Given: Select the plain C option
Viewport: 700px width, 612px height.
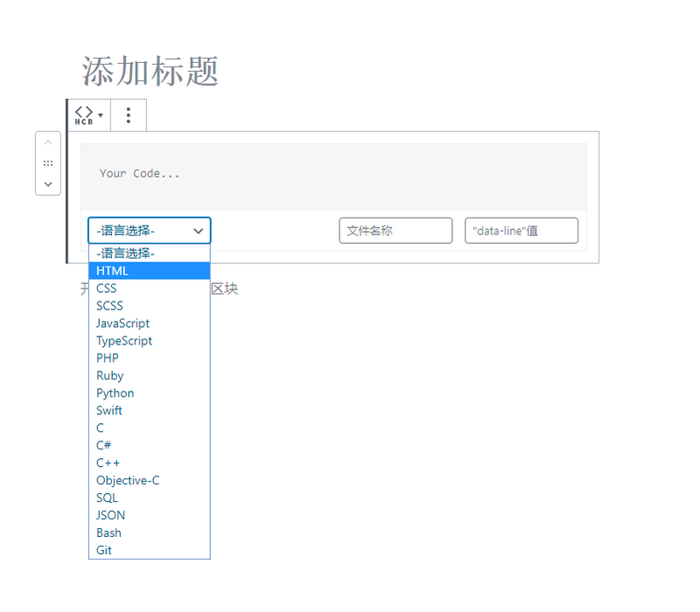Looking at the screenshot, I should tap(150, 428).
